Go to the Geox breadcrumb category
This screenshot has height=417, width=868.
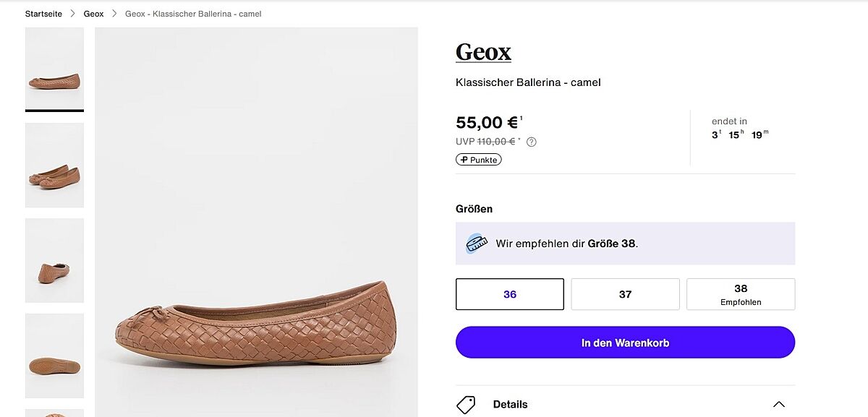tap(93, 14)
